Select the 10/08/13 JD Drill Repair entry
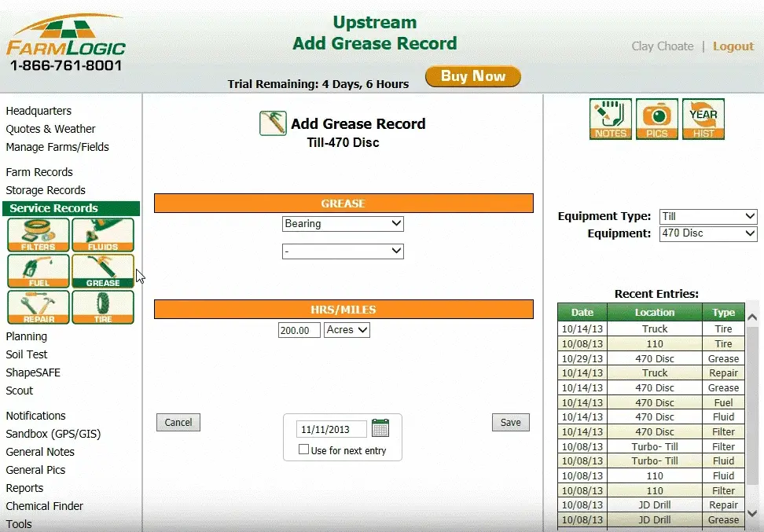This screenshot has width=764, height=532. 651,505
